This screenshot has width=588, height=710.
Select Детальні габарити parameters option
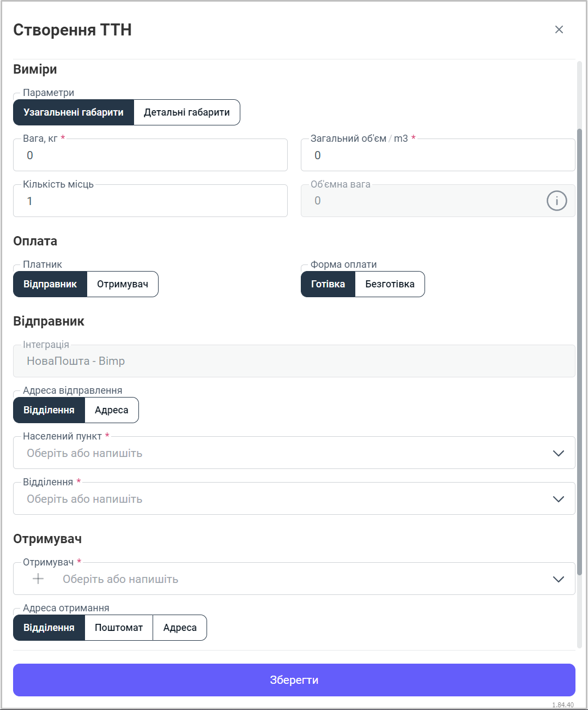(x=186, y=112)
